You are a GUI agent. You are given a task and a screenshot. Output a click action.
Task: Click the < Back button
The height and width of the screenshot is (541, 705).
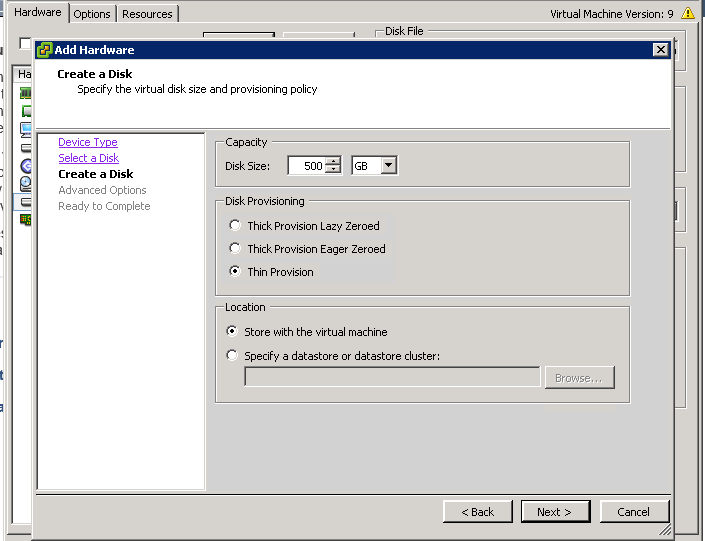(477, 512)
